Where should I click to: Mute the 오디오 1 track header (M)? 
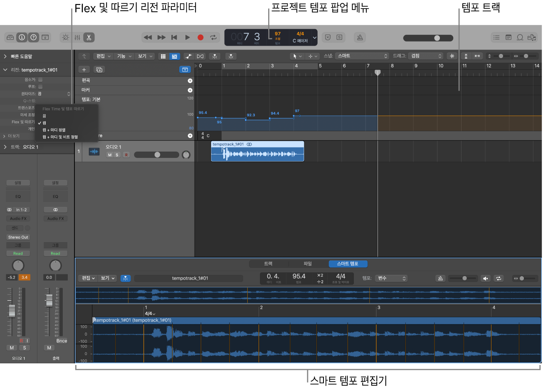pos(110,155)
